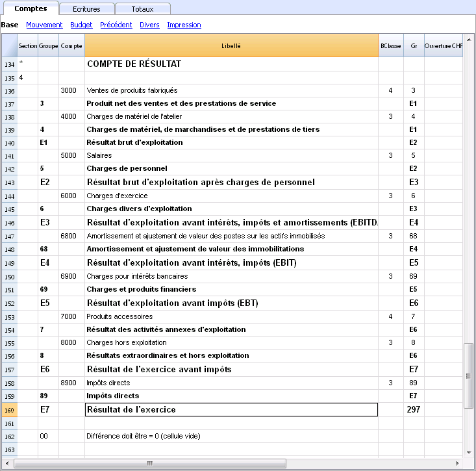
Task: Select account cell 5000
Action: coord(71,155)
